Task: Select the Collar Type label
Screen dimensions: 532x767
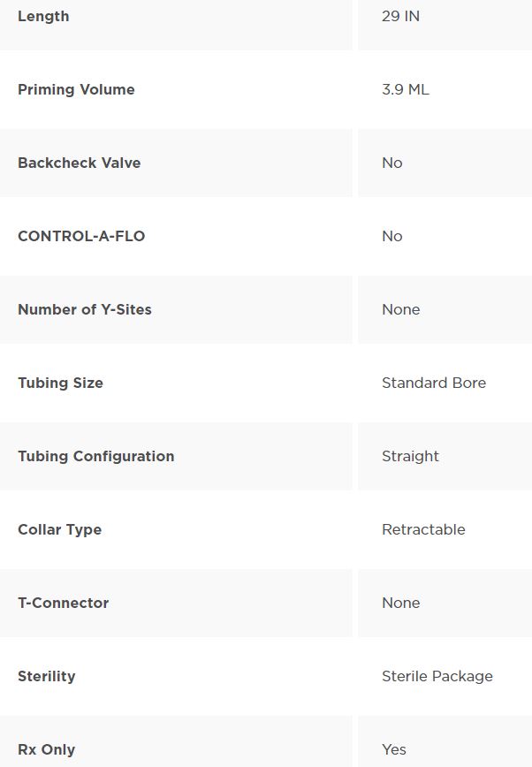Action: coord(60,530)
